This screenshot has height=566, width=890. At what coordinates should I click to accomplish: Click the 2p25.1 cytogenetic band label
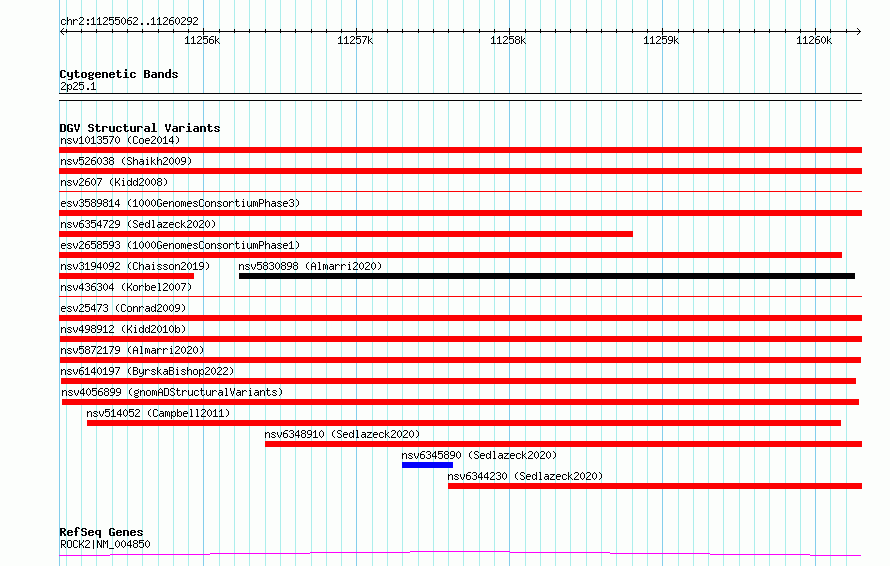[78, 86]
